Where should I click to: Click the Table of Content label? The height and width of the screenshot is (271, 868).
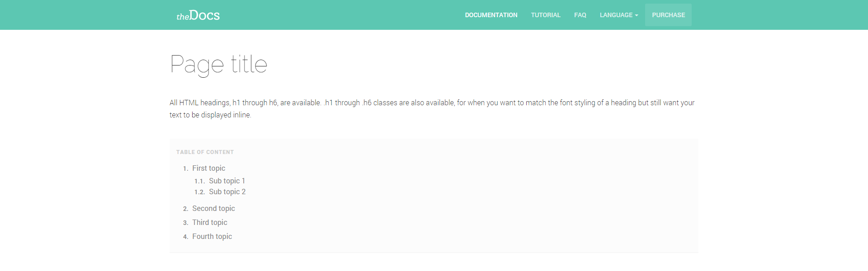tap(205, 152)
